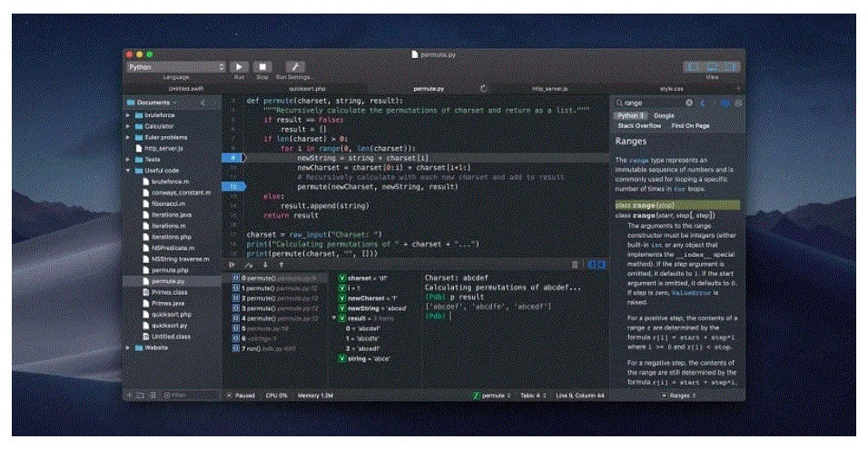Open Run Settings wrench icon
The height and width of the screenshot is (449, 868).
294,67
